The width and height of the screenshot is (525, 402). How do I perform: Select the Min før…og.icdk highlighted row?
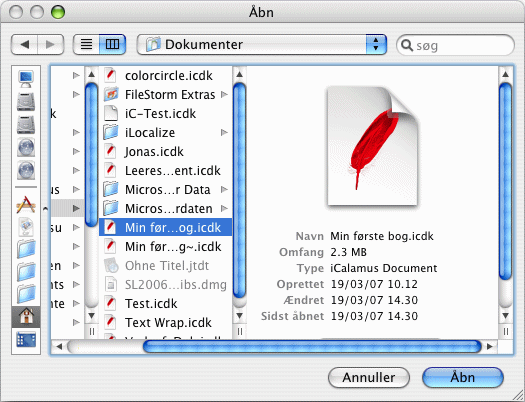[165, 227]
